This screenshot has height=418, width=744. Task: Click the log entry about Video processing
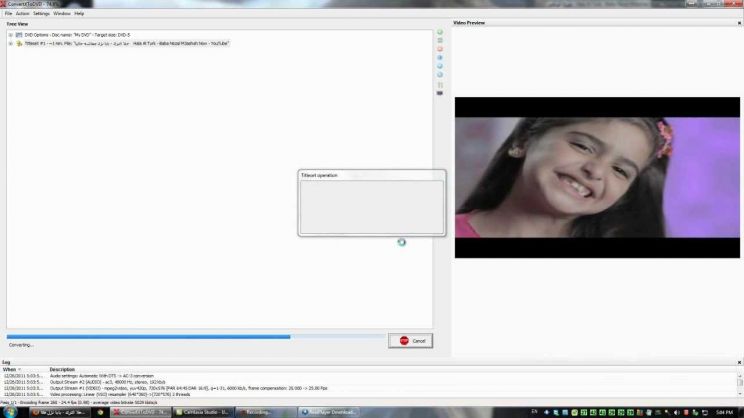click(x=120, y=394)
